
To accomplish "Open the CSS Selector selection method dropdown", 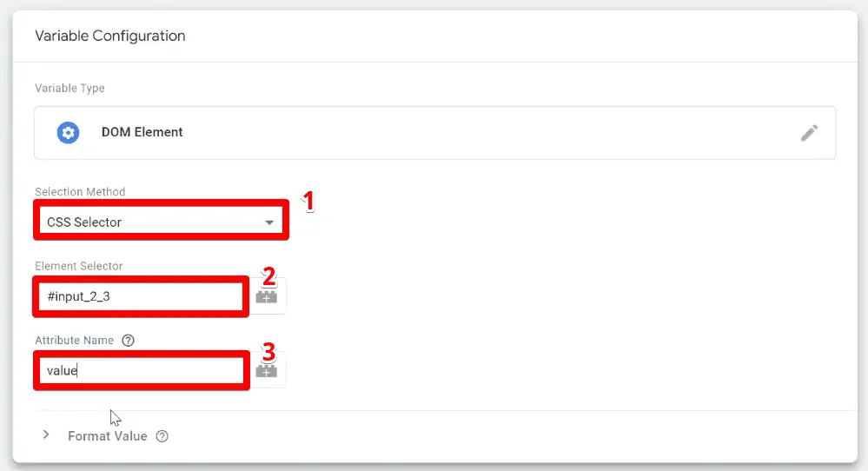I will click(161, 222).
